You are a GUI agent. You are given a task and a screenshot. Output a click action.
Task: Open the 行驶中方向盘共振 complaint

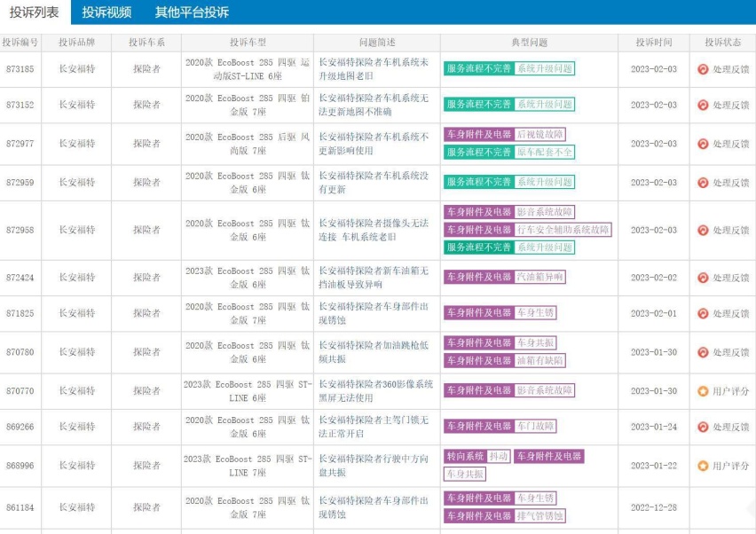tap(374, 466)
